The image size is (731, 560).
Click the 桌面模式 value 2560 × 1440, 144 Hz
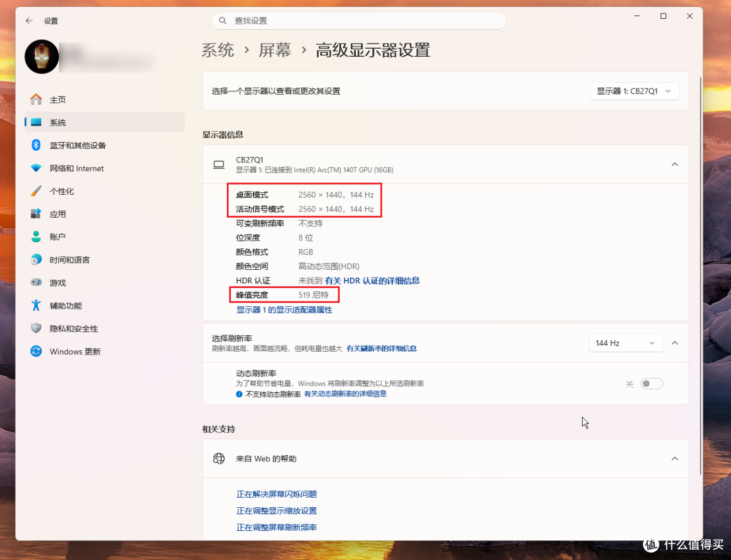[x=336, y=195]
